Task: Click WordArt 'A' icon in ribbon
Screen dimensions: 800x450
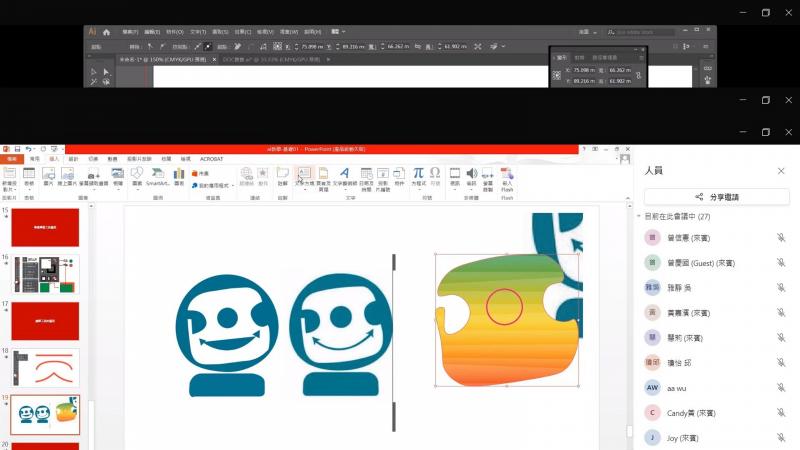Action: pos(345,173)
